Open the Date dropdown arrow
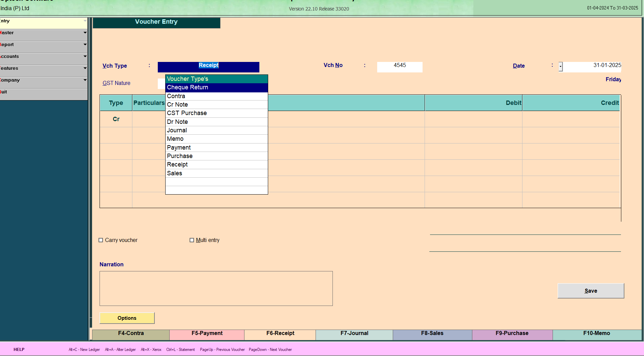Image resolution: width=644 pixels, height=356 pixels. coord(561,67)
